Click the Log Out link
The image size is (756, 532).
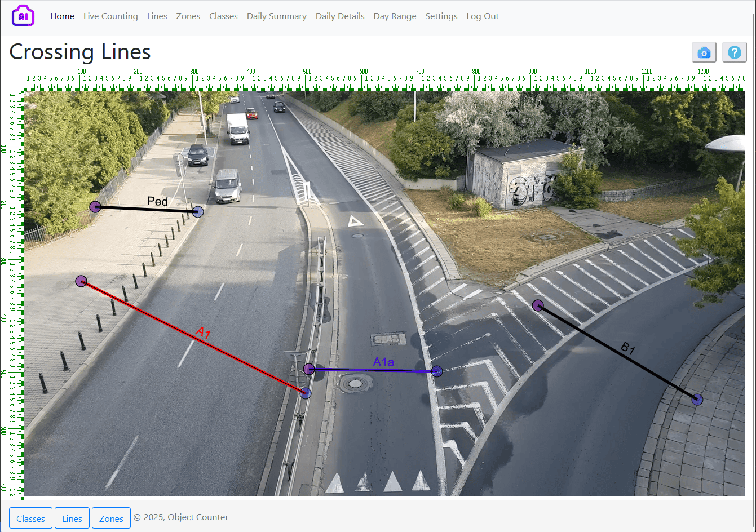tap(482, 16)
